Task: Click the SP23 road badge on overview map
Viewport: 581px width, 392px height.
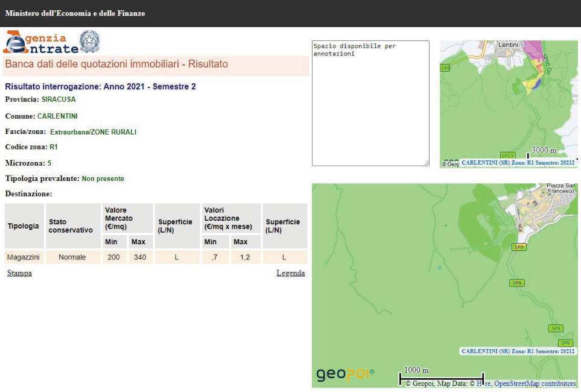Action: pos(507,155)
